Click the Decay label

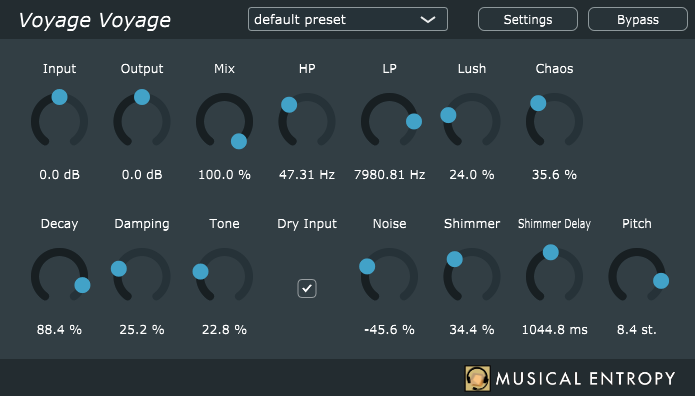(x=59, y=224)
